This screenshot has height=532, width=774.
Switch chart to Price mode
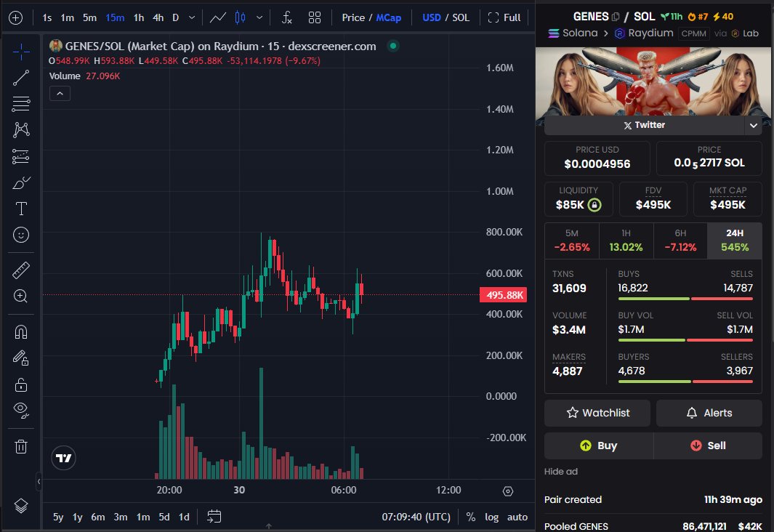(353, 17)
